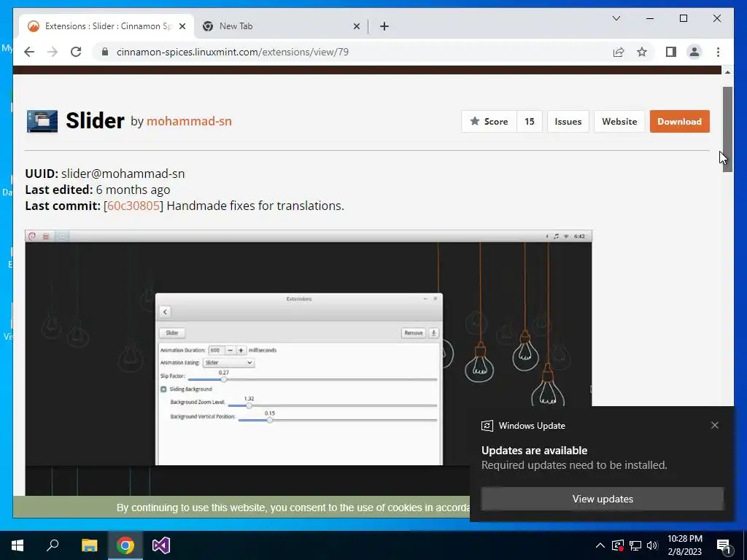Reload the current page
The image size is (747, 560).
76,52
